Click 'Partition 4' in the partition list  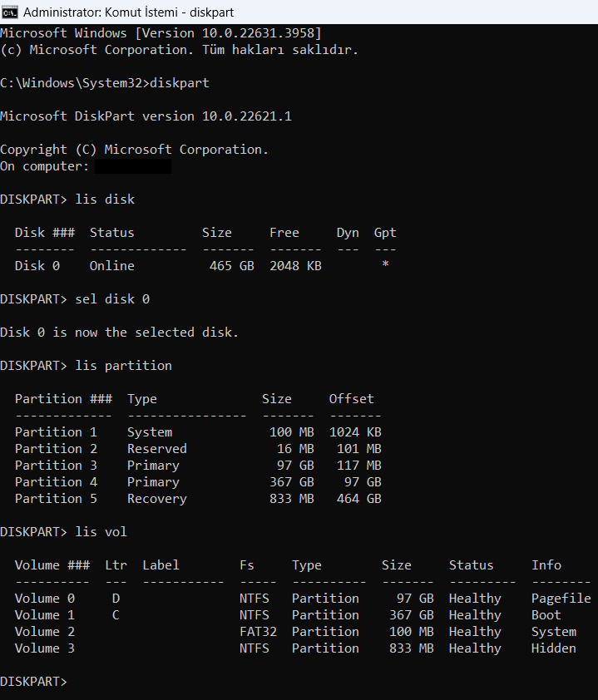click(56, 482)
